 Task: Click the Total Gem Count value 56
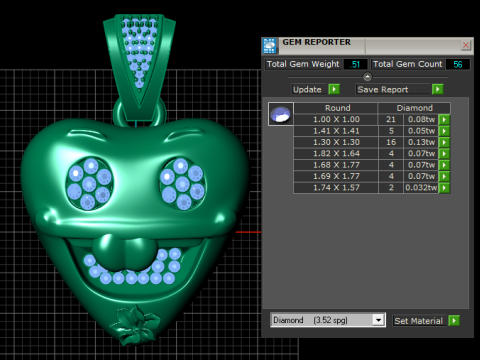[x=458, y=64]
